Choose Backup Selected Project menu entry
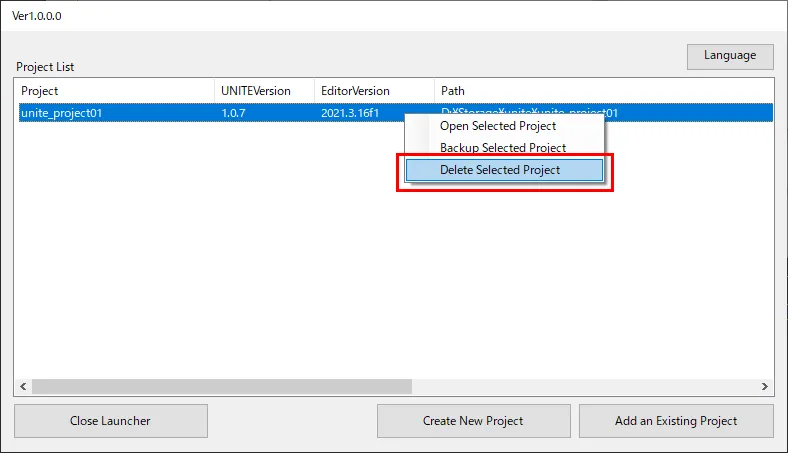Viewport: 788px width, 453px height. click(x=503, y=148)
